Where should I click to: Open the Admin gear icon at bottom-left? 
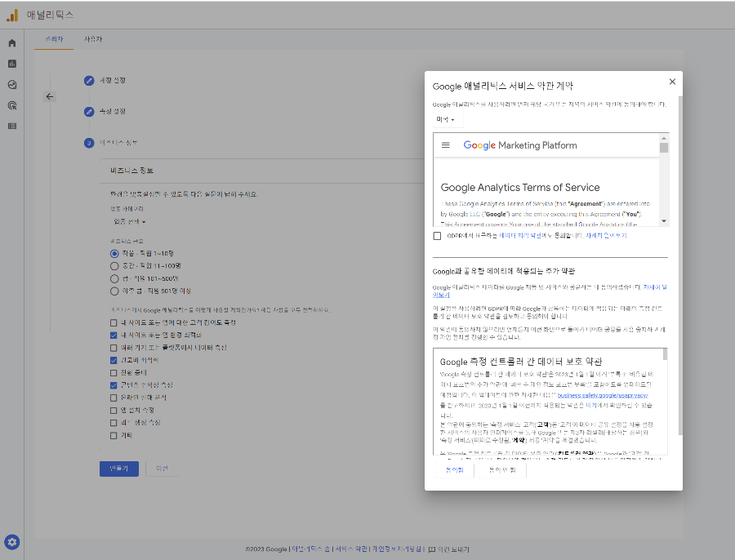coord(12,542)
